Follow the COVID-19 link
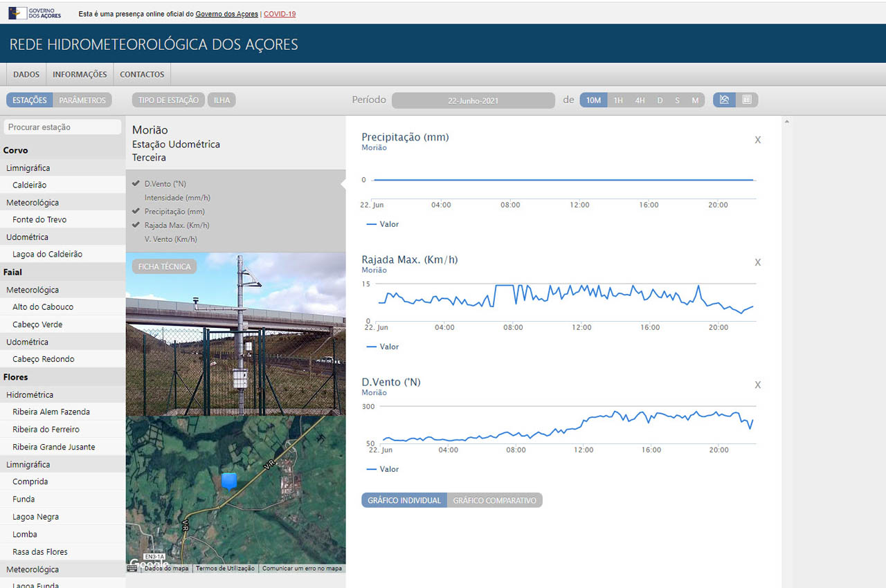886x588 pixels. (x=280, y=14)
